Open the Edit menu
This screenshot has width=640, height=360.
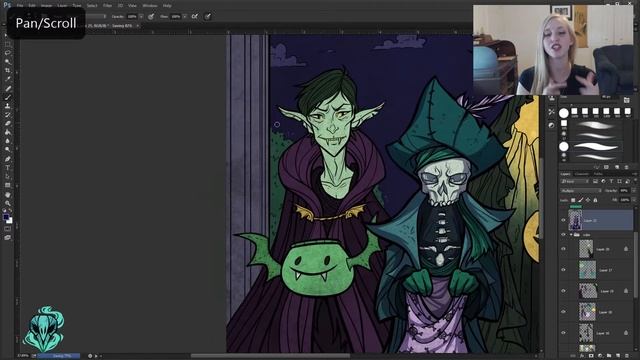point(32,6)
